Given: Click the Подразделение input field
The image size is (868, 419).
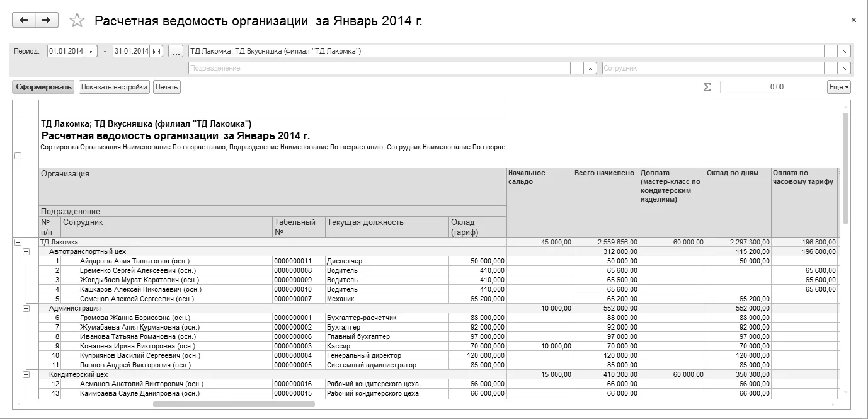Looking at the screenshot, I should click(379, 68).
